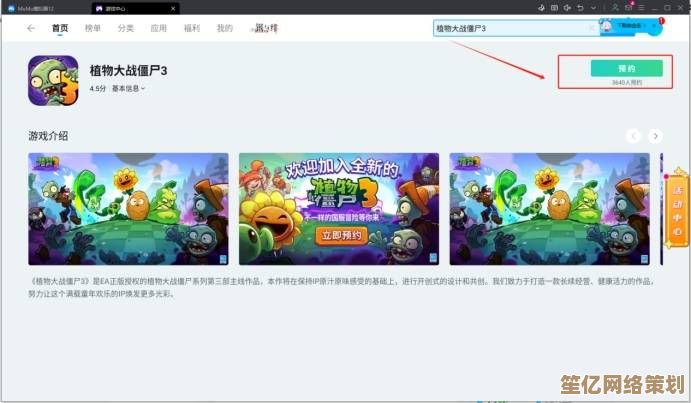Show previous screenshots with the left chevron
The image size is (691, 403).
point(634,136)
